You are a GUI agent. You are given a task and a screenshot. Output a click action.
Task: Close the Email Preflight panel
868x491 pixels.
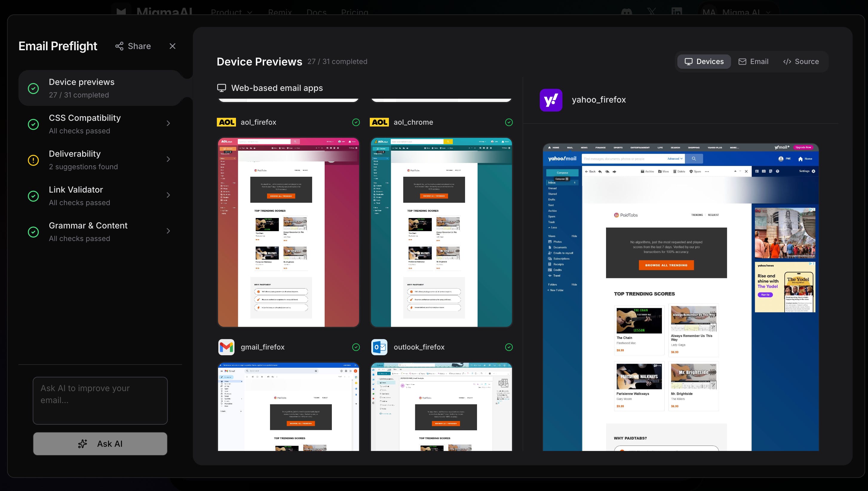173,46
